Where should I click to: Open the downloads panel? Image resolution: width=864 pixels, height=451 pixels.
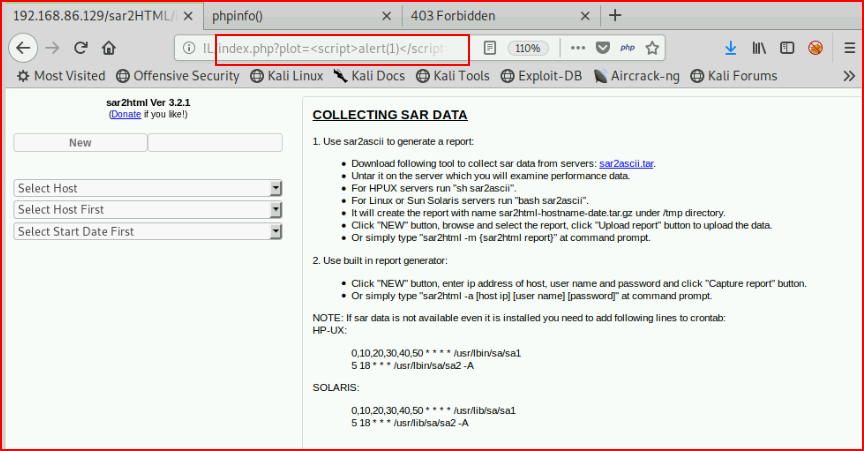pyautogui.click(x=731, y=48)
